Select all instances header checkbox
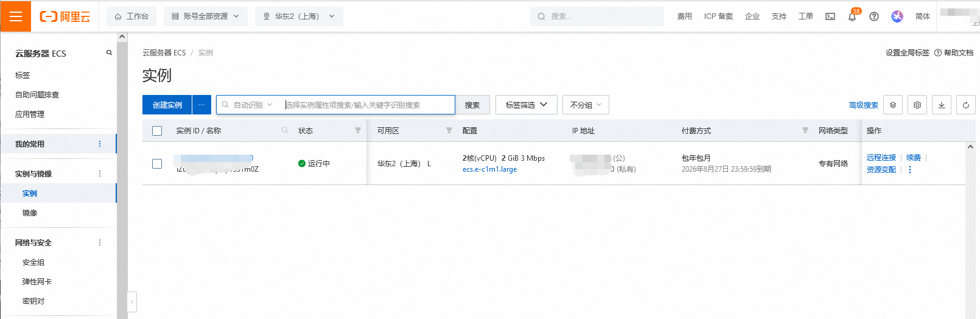Image resolution: width=980 pixels, height=319 pixels. 157,130
